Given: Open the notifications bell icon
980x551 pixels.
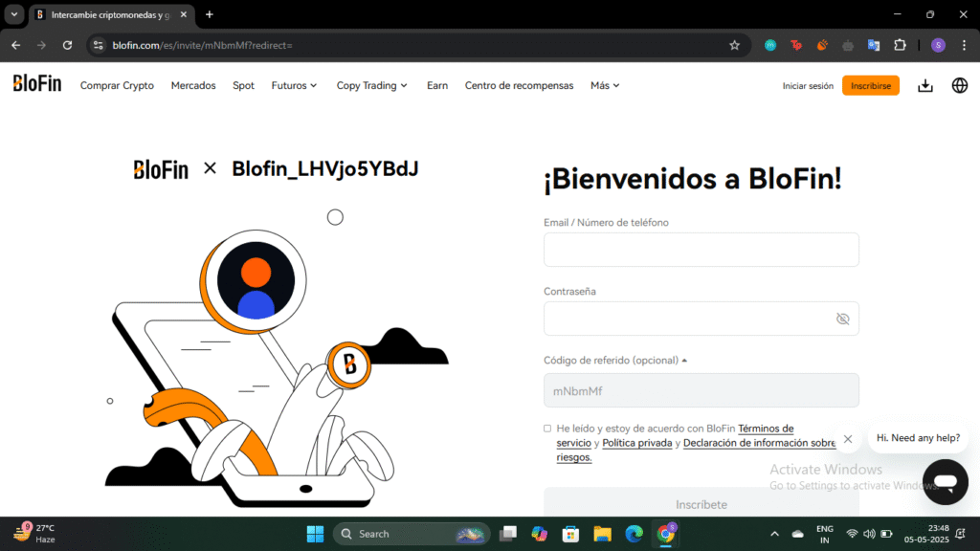Looking at the screenshot, I should (961, 534).
